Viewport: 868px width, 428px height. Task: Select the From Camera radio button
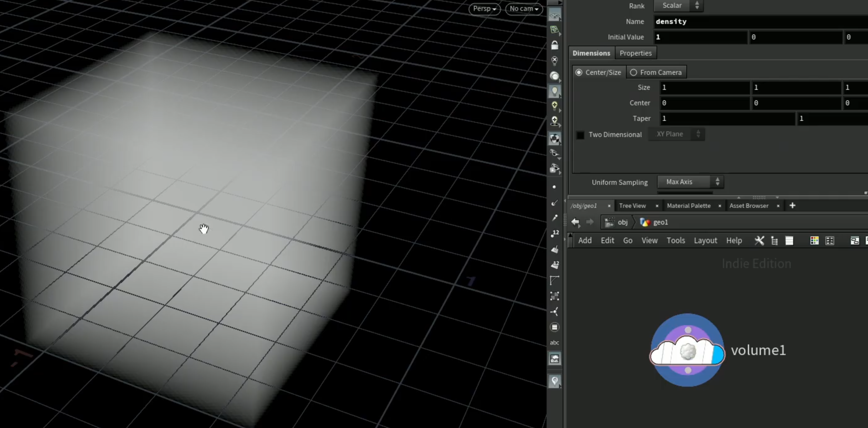[x=656, y=72]
